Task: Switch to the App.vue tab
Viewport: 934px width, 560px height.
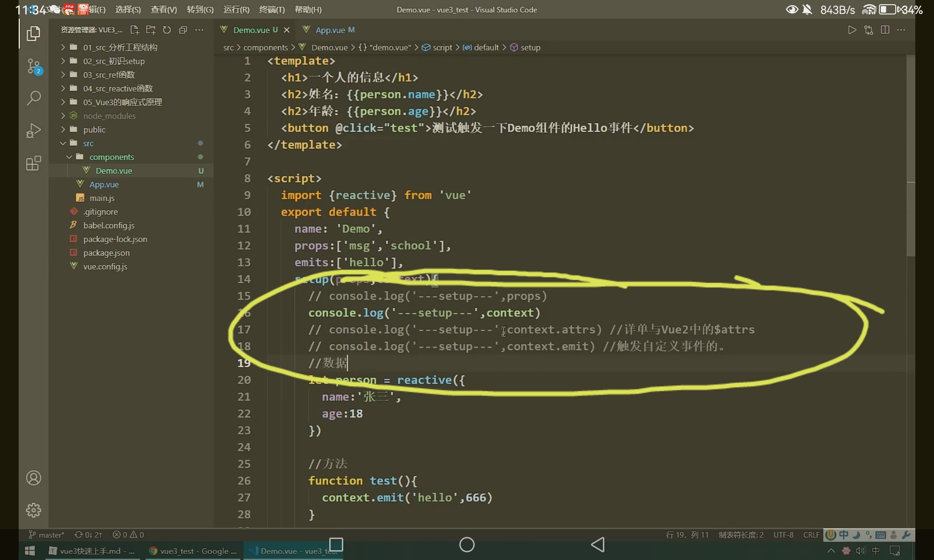Action: pos(330,30)
